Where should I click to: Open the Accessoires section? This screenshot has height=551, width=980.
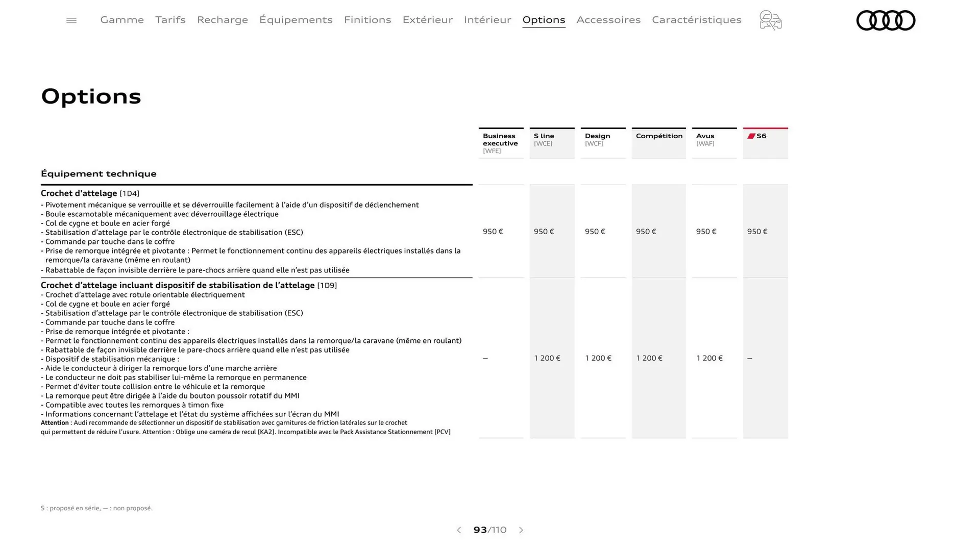[608, 20]
